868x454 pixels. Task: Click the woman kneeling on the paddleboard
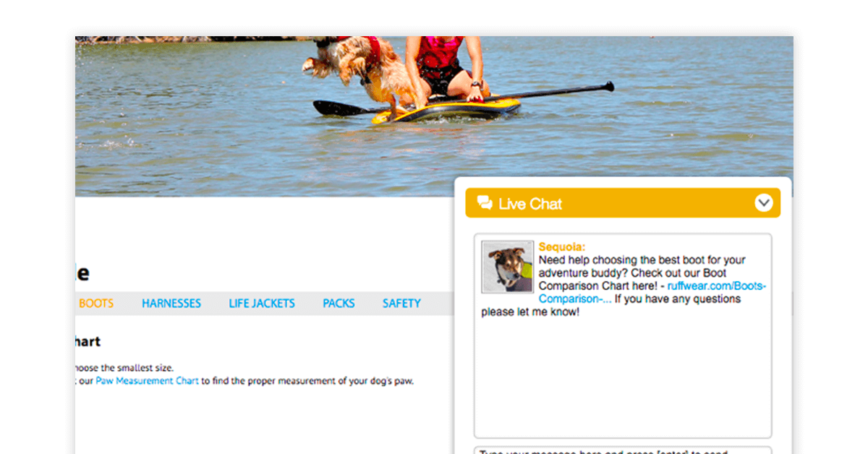click(x=443, y=67)
